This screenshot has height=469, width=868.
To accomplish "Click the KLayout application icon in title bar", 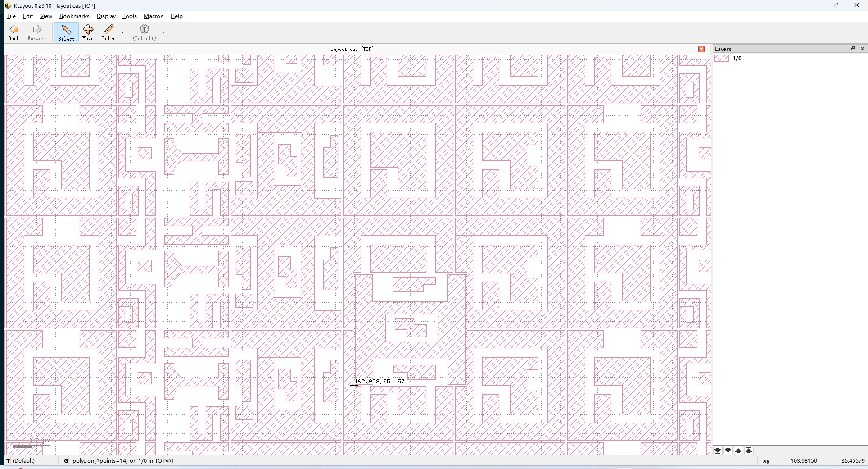I will (8, 5).
